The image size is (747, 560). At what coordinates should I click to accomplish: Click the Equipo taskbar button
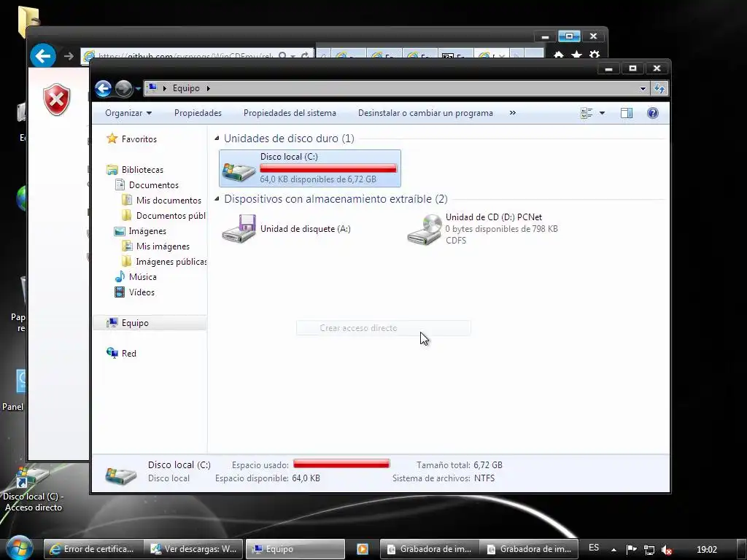[295, 549]
